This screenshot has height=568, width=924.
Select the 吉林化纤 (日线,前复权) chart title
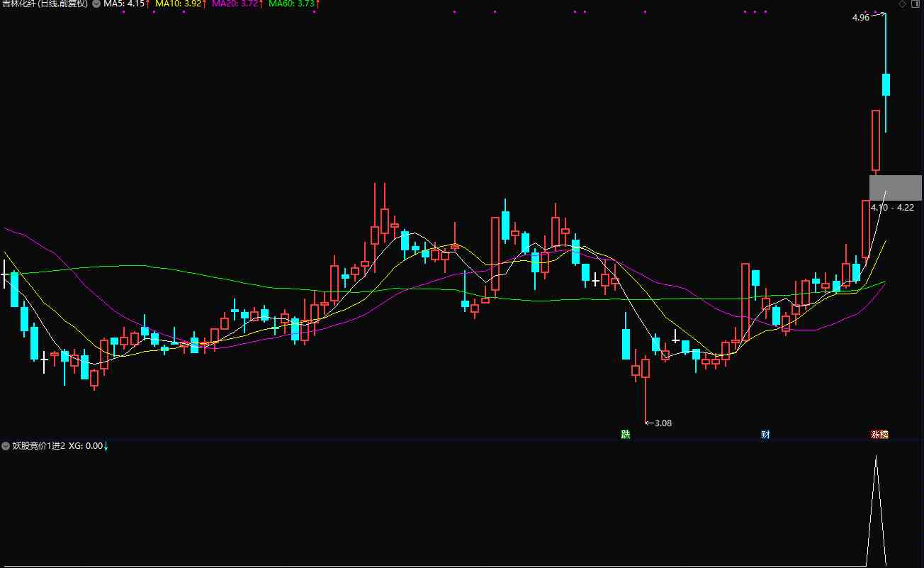45,4
